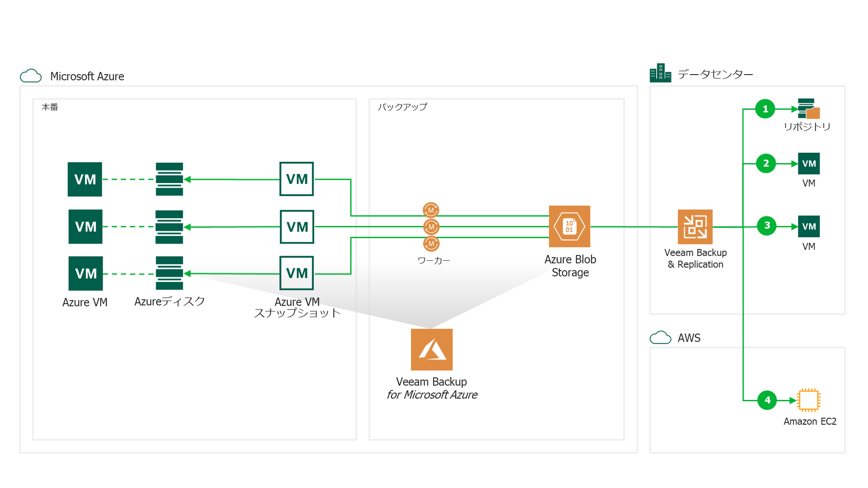The image size is (868, 488).
Task: Select the data center VM icon beside step 3
Action: (x=809, y=226)
